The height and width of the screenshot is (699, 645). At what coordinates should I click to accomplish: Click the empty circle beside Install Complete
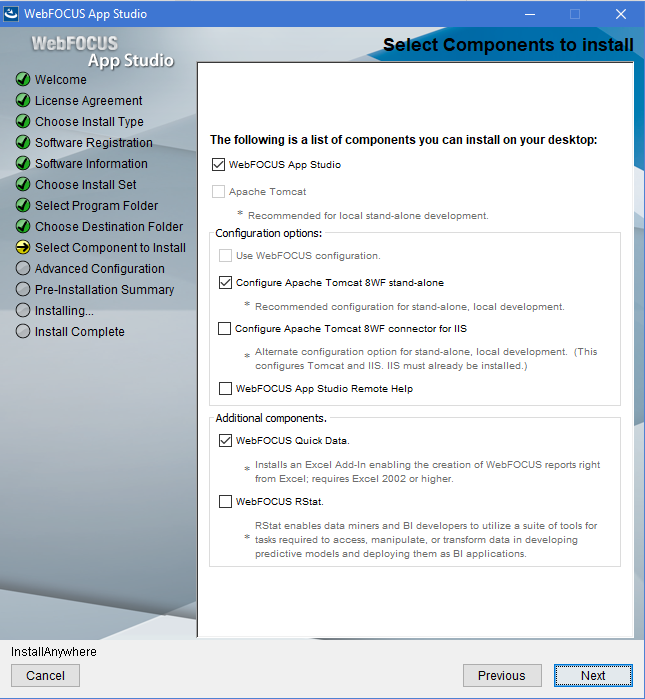pos(23,331)
